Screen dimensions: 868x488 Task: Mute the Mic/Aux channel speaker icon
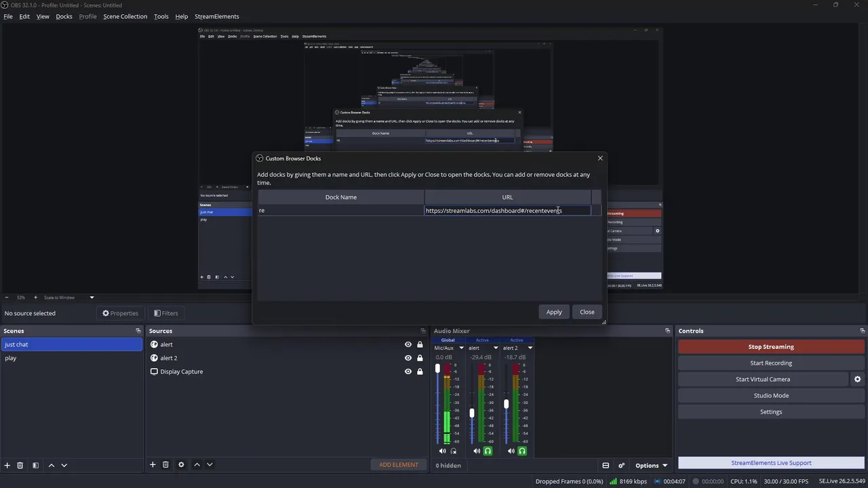[442, 451]
